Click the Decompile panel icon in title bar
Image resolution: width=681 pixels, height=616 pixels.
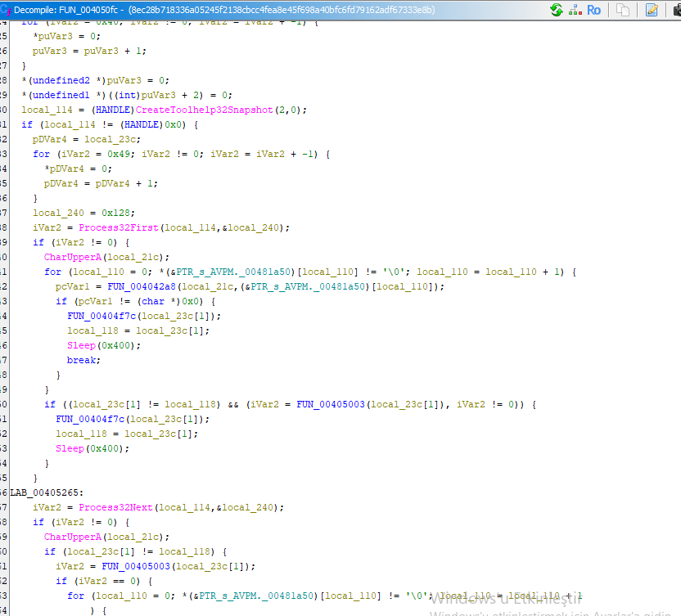(x=6, y=10)
